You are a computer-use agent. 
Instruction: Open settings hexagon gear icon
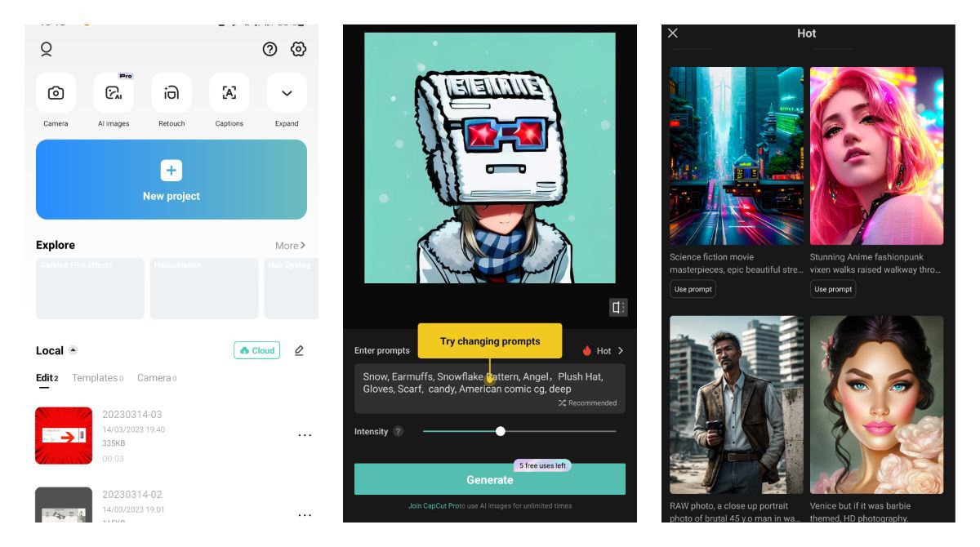pyautogui.click(x=299, y=49)
